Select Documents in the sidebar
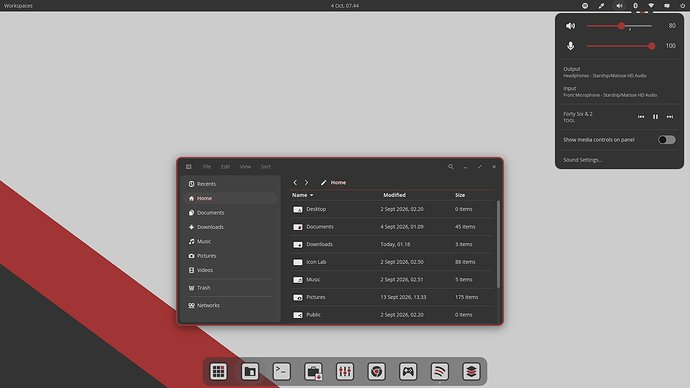Viewport: 690px width, 388px height. (230, 212)
